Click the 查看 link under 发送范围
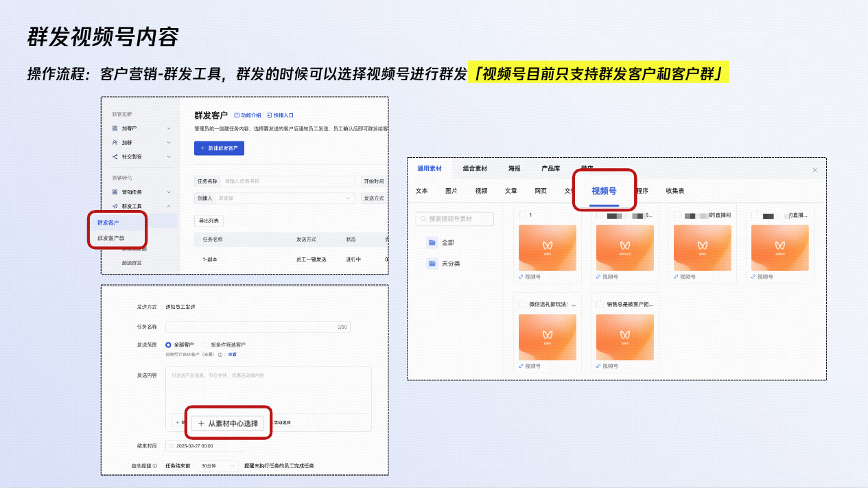868x488 pixels. click(x=232, y=354)
